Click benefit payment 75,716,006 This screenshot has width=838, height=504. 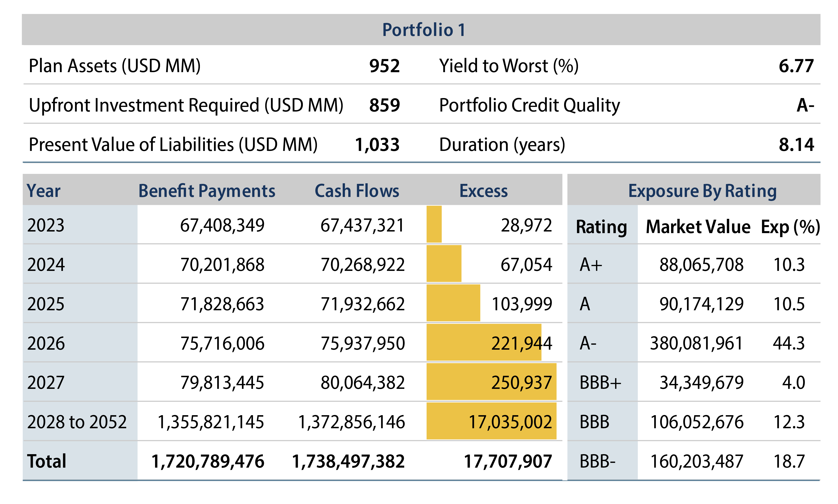click(x=222, y=344)
